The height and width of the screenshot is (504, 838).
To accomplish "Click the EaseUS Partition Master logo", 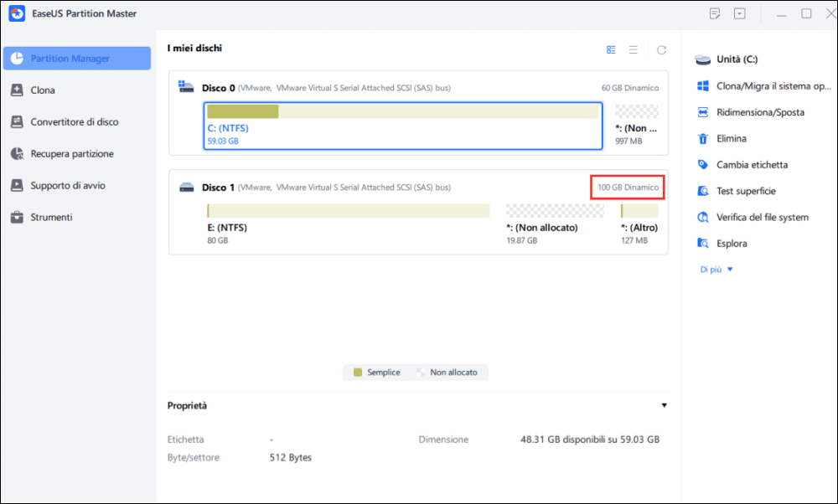I will pos(17,14).
